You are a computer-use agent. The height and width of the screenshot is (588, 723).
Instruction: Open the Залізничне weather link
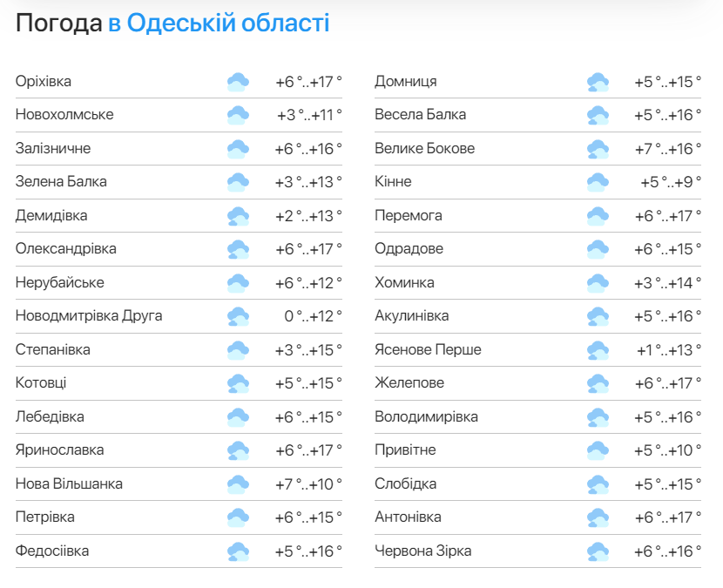tap(53, 149)
